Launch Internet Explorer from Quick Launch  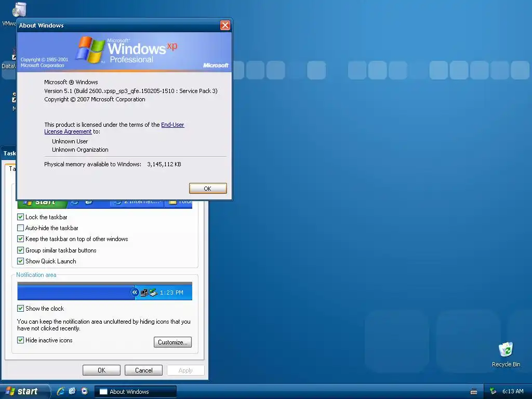coord(61,391)
